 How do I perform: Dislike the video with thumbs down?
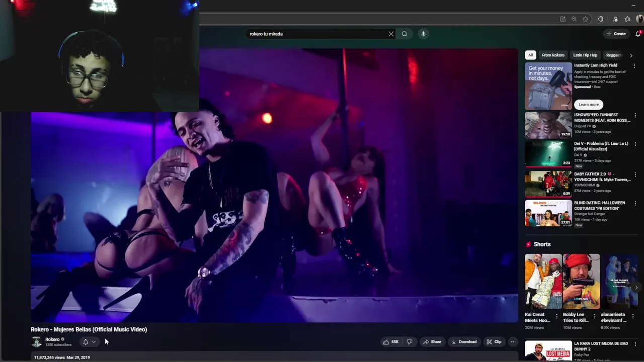tap(409, 342)
